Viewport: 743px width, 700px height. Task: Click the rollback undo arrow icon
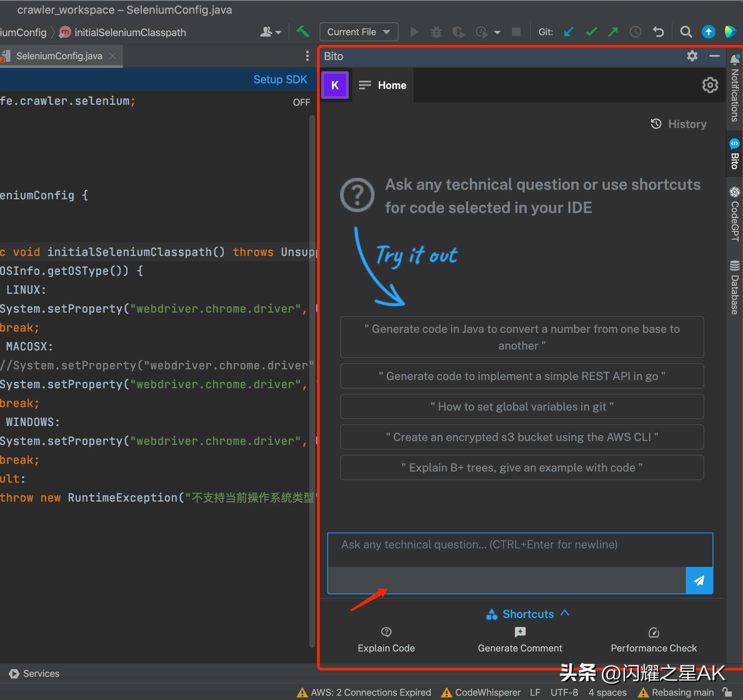click(x=658, y=32)
